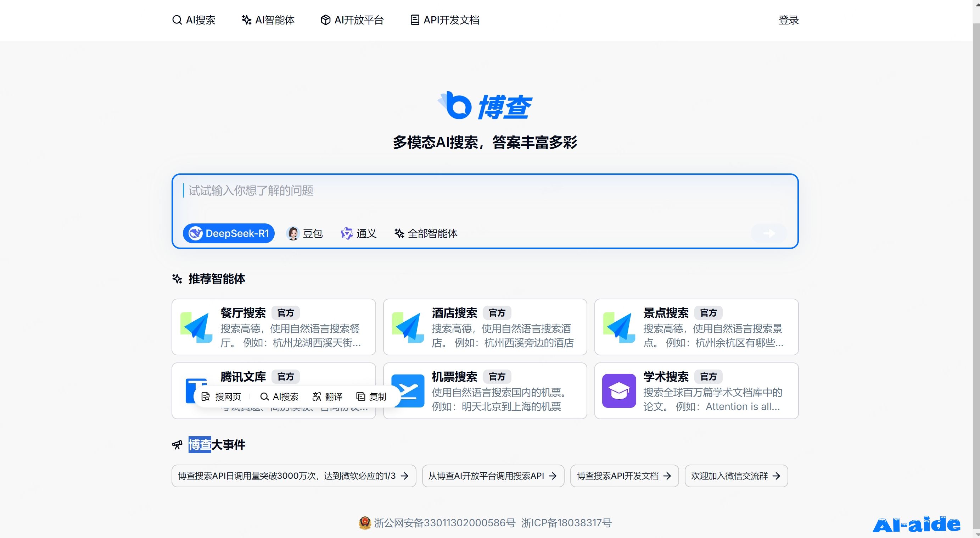Open 从博查AI开放平台调用搜索API link
Viewport: 980px width, 538px height.
[x=493, y=476]
